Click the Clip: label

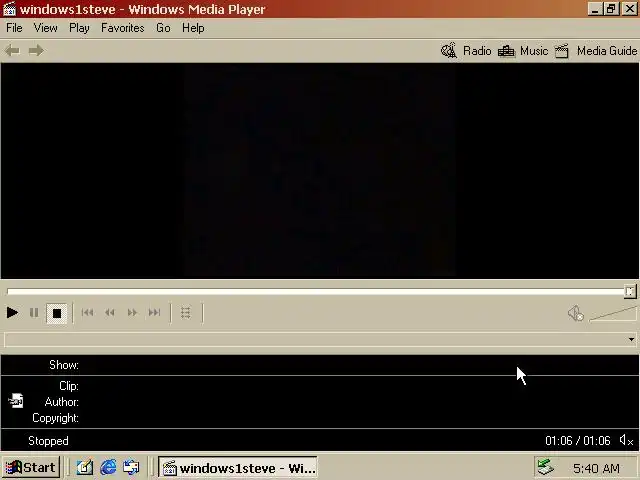point(69,386)
